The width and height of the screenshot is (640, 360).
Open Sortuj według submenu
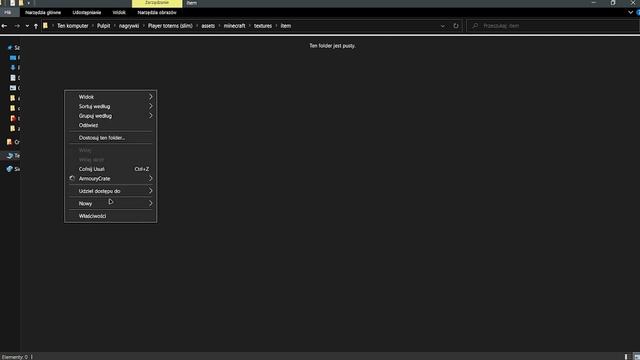point(111,106)
